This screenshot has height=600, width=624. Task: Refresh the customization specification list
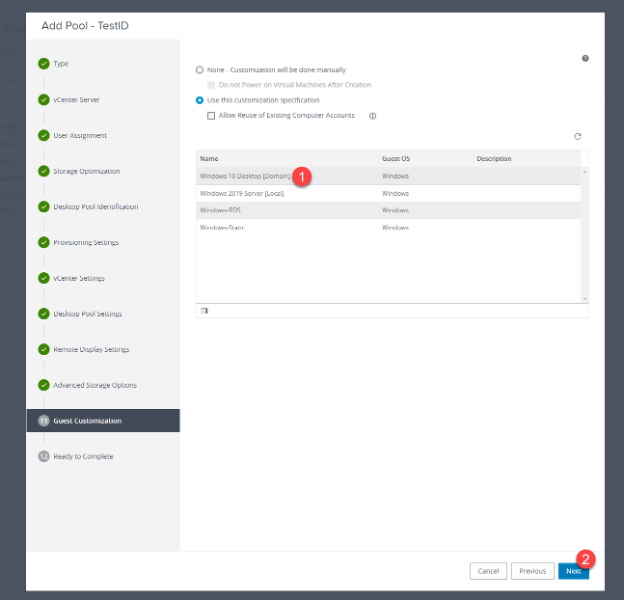(x=577, y=136)
